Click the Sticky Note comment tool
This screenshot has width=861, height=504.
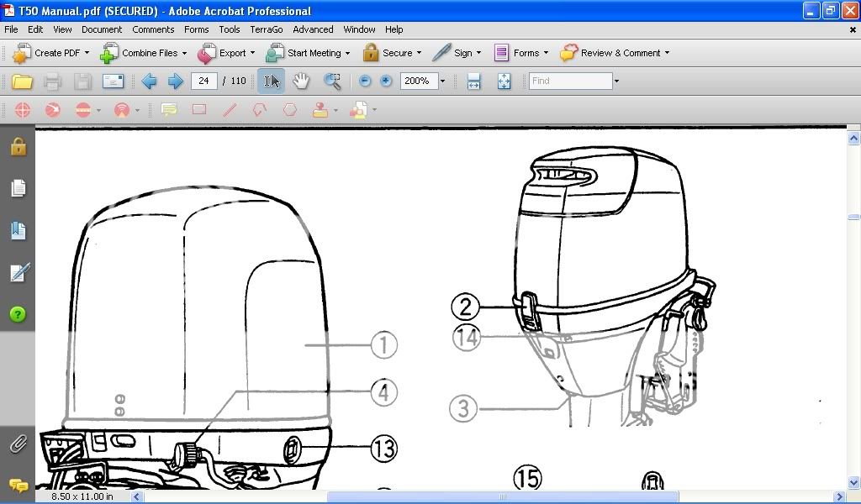tap(169, 110)
